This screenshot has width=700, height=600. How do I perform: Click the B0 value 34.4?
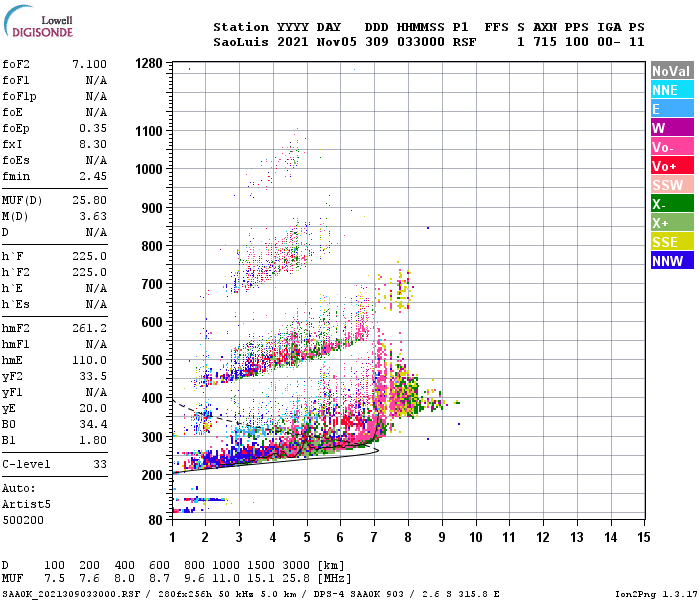pyautogui.click(x=93, y=424)
